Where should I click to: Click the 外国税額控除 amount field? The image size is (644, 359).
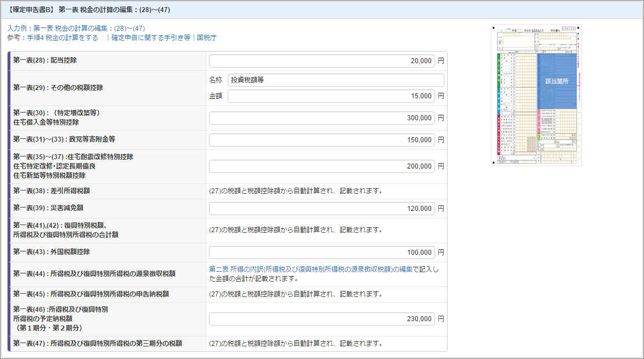coord(321,253)
